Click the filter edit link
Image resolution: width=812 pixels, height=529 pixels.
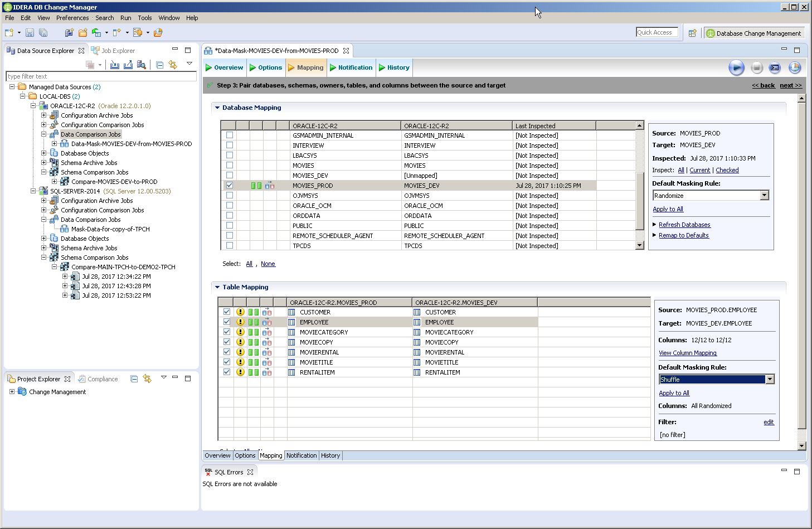tap(769, 422)
